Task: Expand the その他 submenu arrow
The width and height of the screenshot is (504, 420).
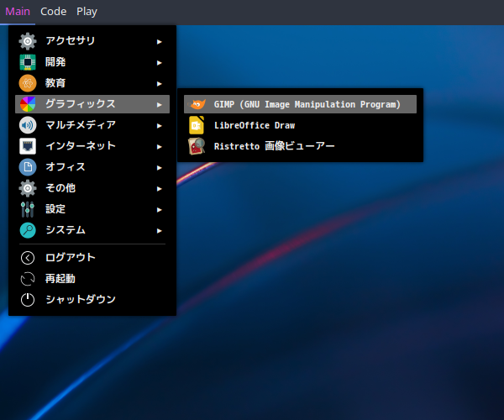Action: pos(159,189)
